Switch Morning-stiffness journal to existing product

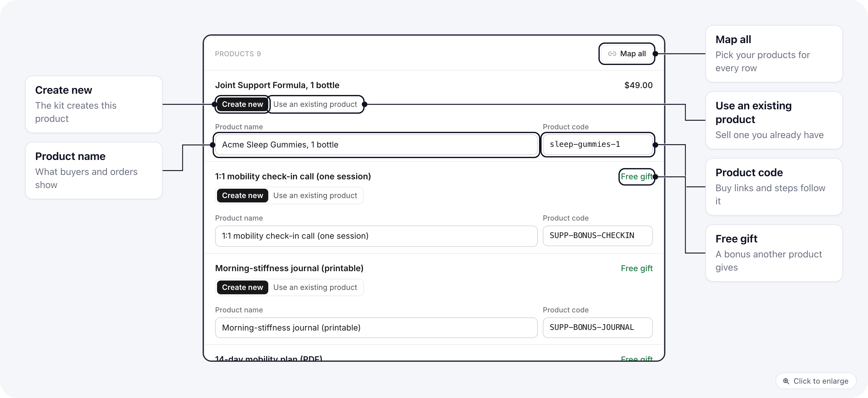click(315, 287)
